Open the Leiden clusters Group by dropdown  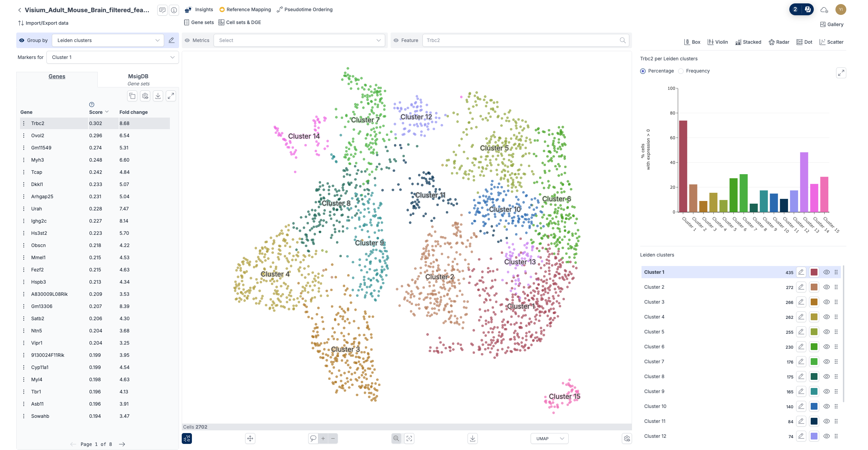click(x=108, y=40)
